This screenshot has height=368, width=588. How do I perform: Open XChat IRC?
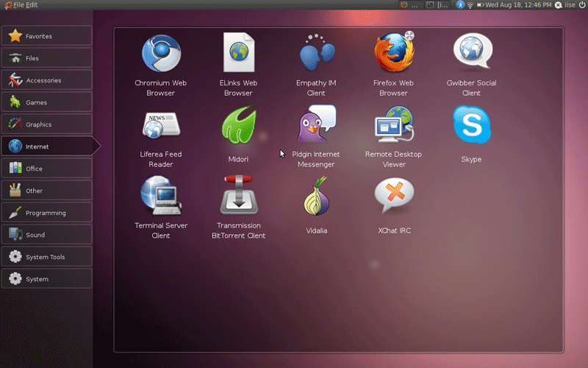pos(393,197)
